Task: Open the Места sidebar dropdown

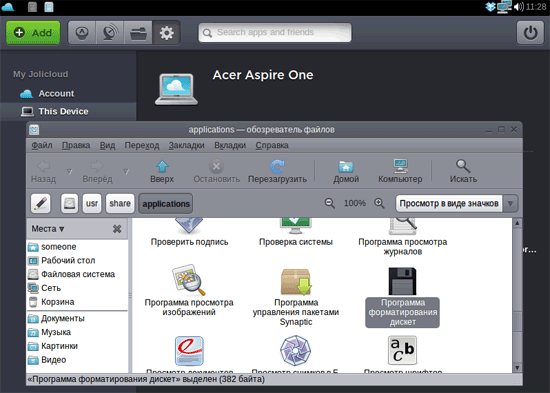Action: (48, 229)
